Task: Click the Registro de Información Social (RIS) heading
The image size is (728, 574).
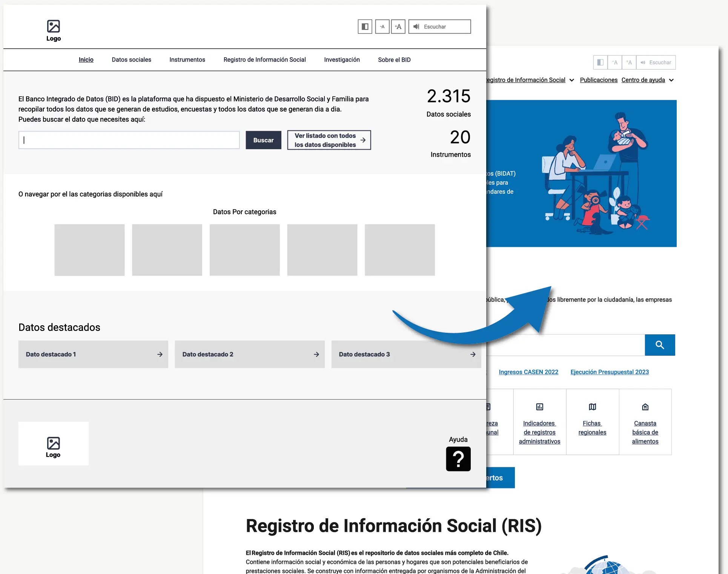Action: (x=394, y=525)
